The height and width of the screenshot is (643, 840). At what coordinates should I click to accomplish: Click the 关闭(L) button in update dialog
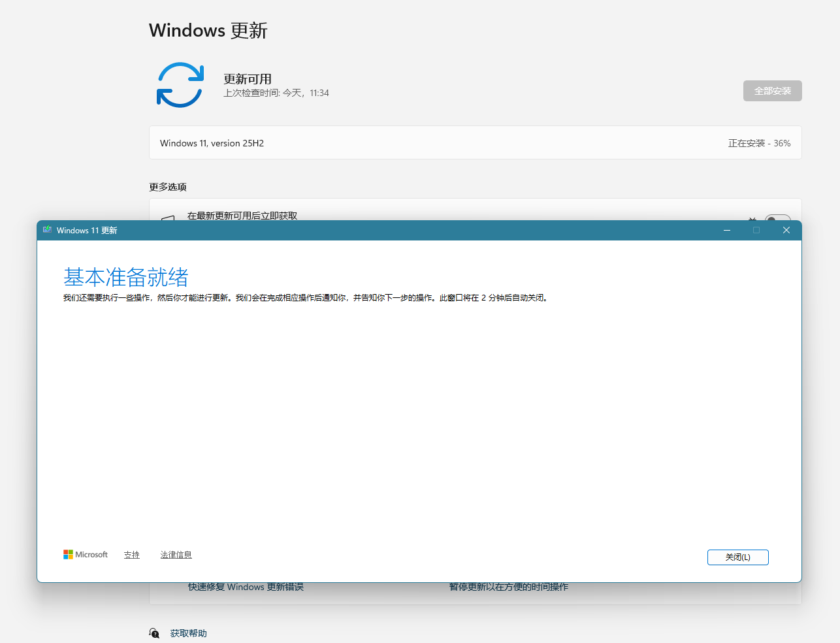737,557
